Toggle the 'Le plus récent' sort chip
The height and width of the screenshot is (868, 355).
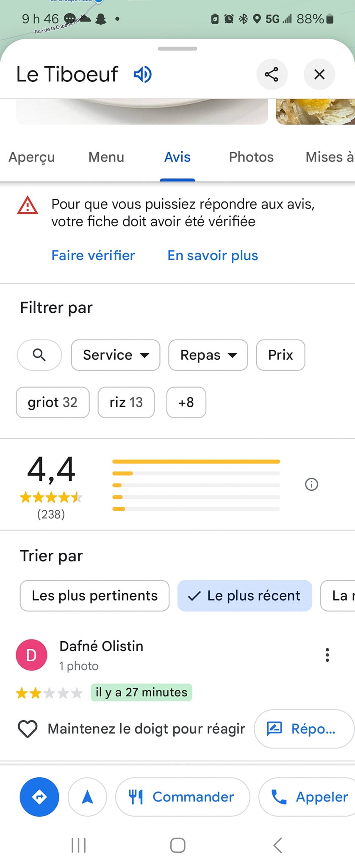click(245, 595)
